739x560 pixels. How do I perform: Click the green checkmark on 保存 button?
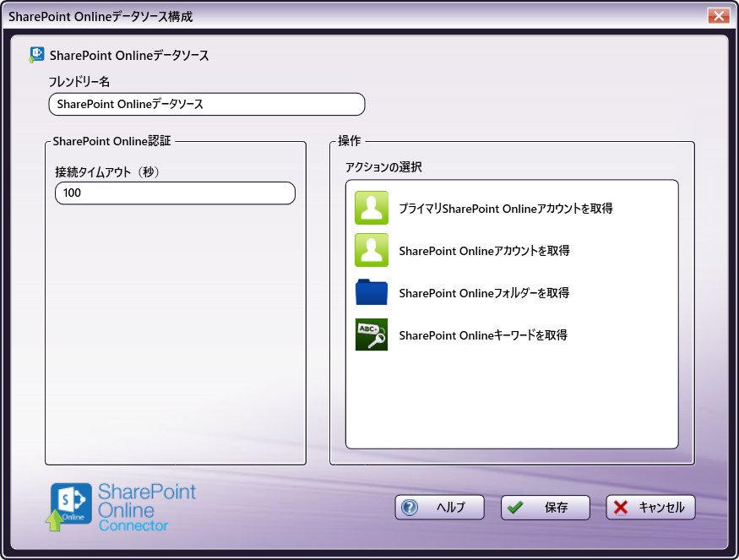coord(515,508)
